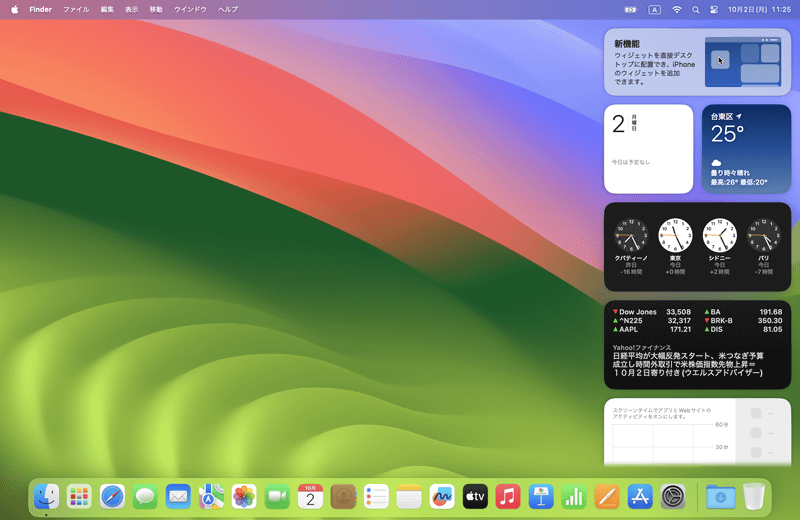Open the Messages app in the Dock
Screen dimensions: 800x520
click(145, 497)
